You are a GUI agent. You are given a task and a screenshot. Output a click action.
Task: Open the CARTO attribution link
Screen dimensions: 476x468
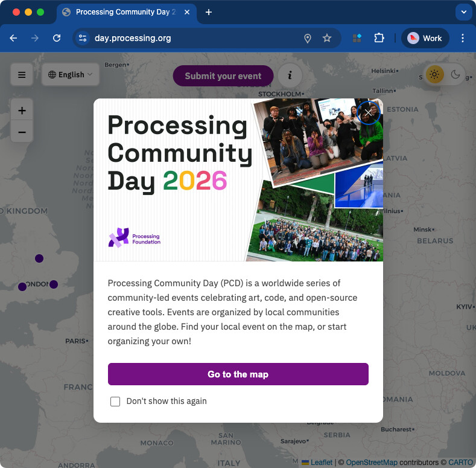460,462
